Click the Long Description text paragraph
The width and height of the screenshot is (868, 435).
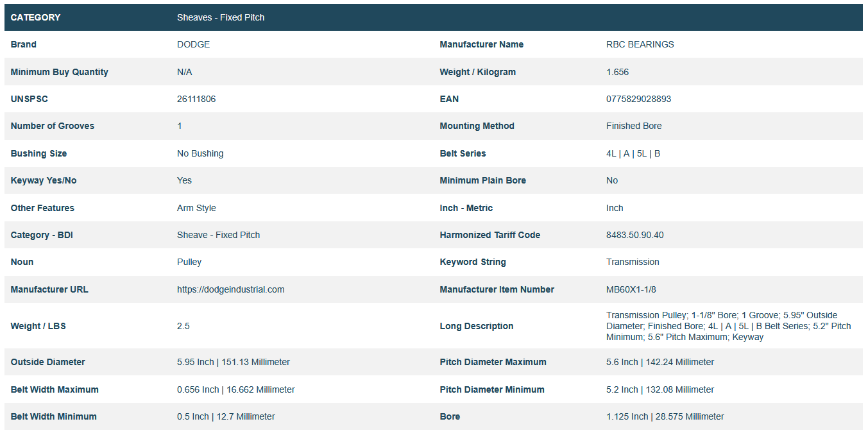[728, 326]
